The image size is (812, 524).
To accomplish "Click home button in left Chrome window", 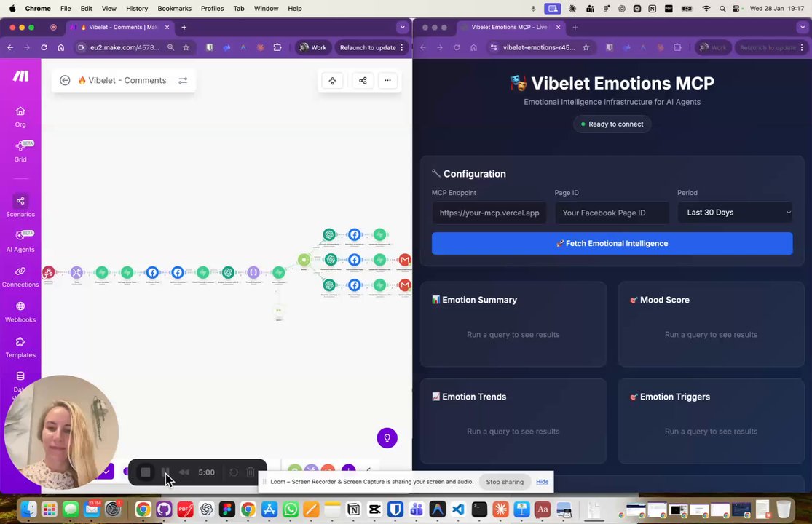I will [x=60, y=47].
